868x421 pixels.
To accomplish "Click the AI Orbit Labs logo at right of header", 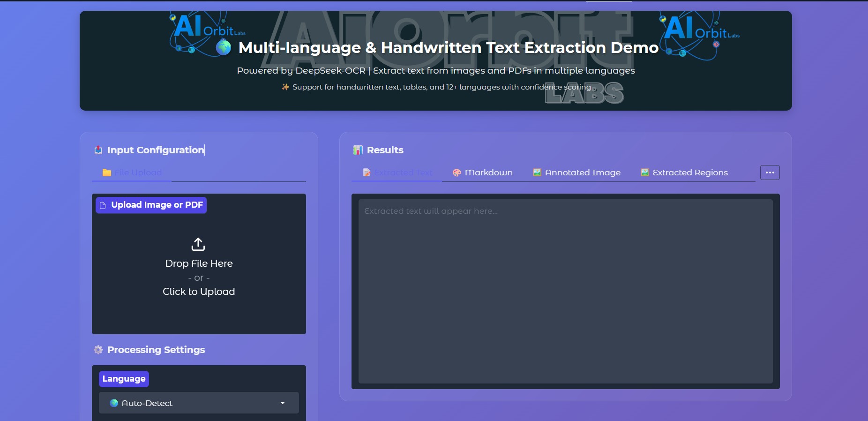I will [x=699, y=36].
